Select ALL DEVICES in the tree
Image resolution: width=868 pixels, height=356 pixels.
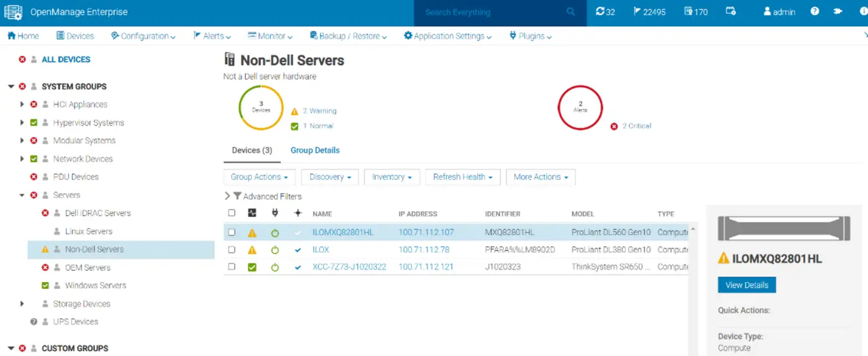pos(66,60)
